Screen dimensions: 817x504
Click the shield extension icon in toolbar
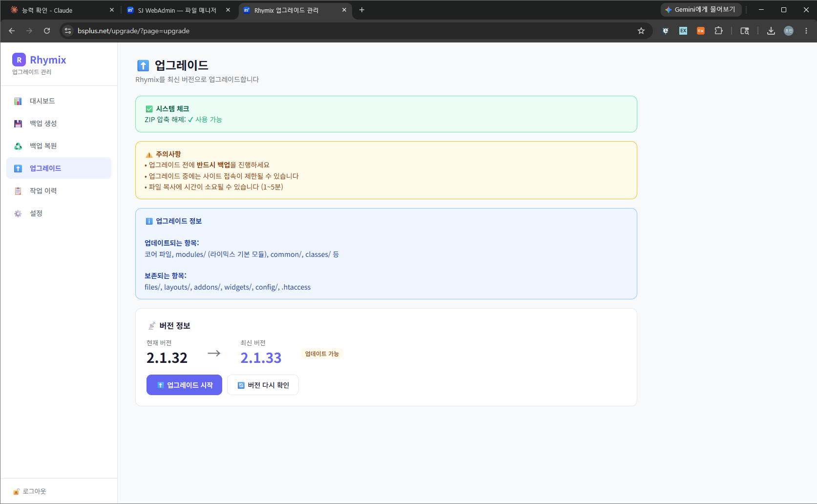pos(666,31)
